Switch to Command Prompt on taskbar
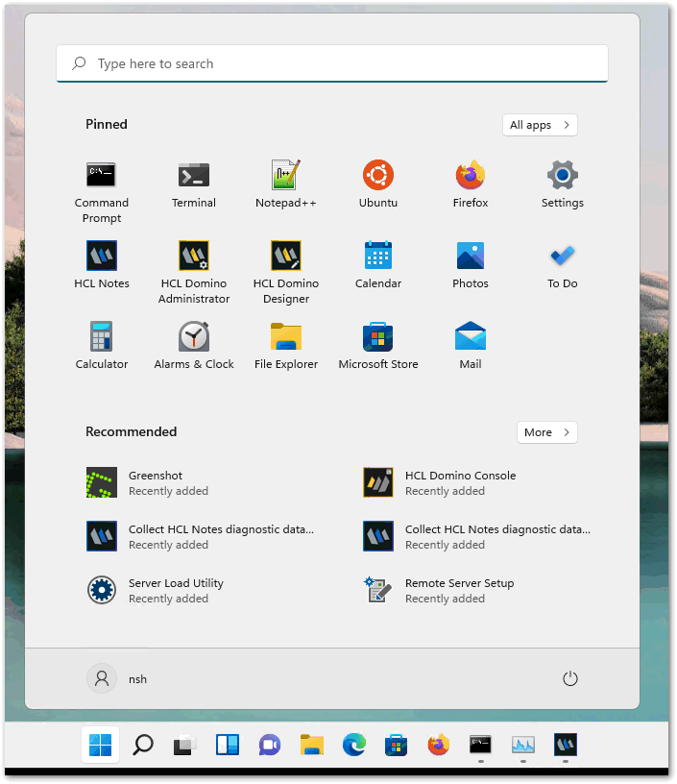 tap(481, 745)
